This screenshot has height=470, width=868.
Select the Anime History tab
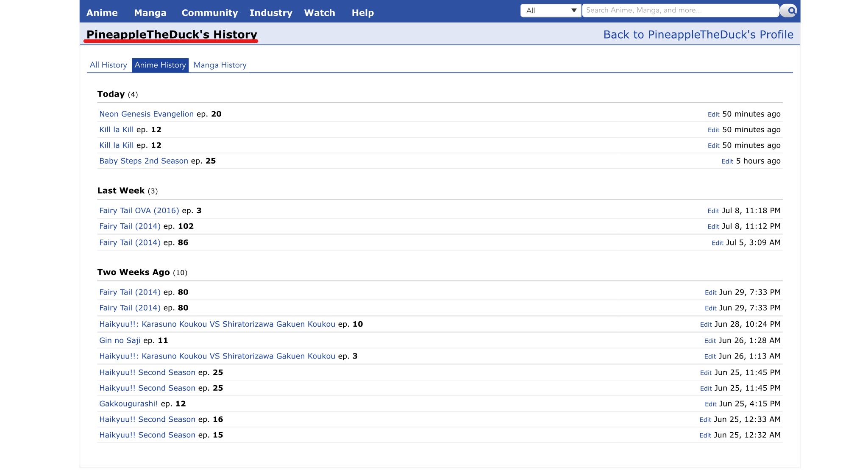point(160,65)
